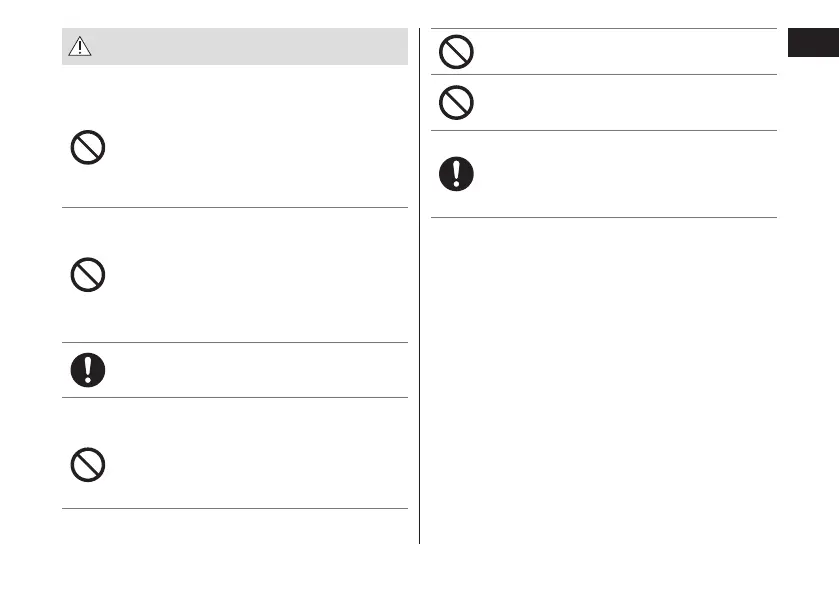
Task: Click the black tab at the top-right edge
Action: [x=813, y=43]
